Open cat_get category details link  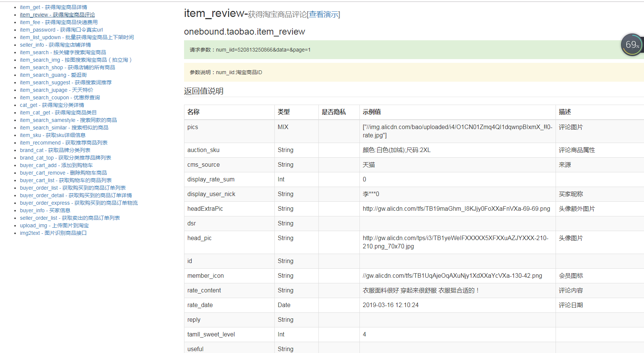coord(52,105)
